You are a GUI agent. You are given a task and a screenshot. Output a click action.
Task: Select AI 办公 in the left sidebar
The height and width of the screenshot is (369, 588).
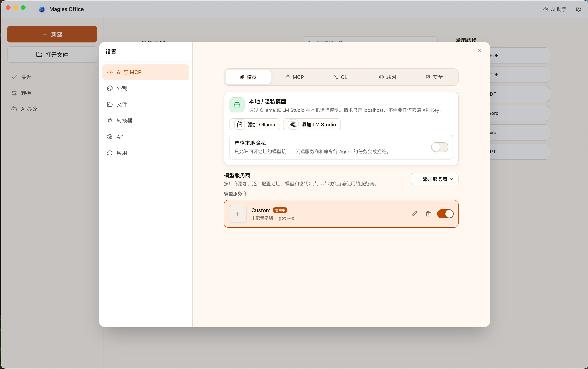pos(52,109)
